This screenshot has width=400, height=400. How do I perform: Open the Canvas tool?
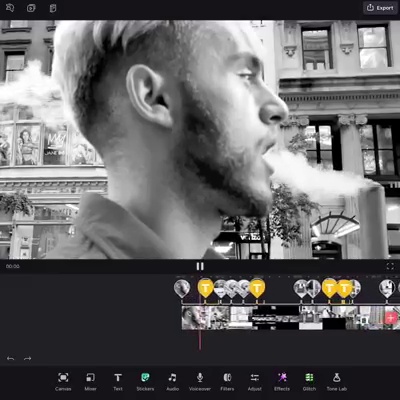click(63, 382)
